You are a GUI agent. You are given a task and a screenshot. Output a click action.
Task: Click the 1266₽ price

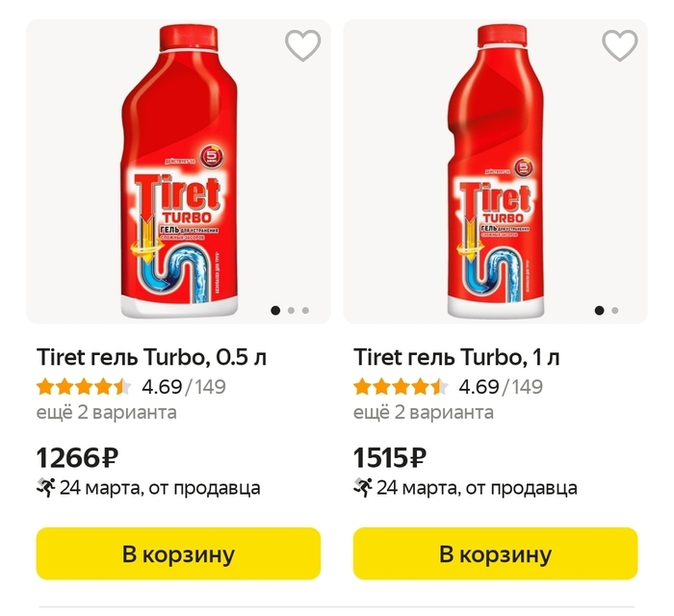(x=76, y=457)
